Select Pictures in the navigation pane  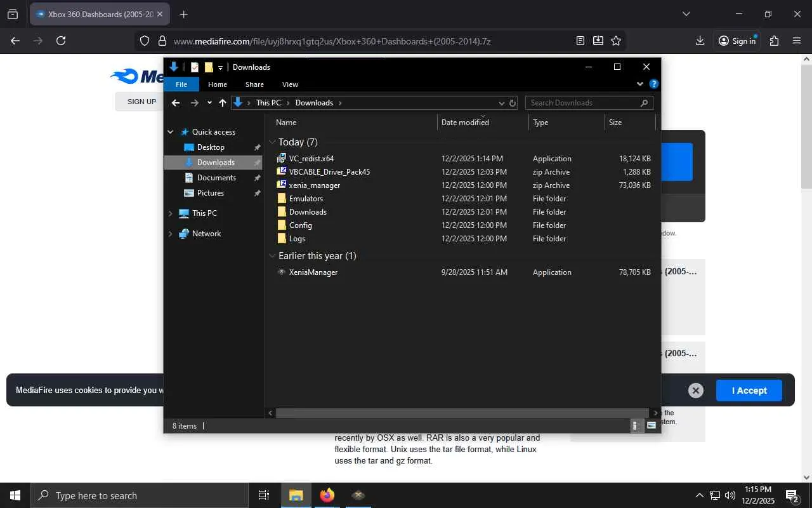211,193
